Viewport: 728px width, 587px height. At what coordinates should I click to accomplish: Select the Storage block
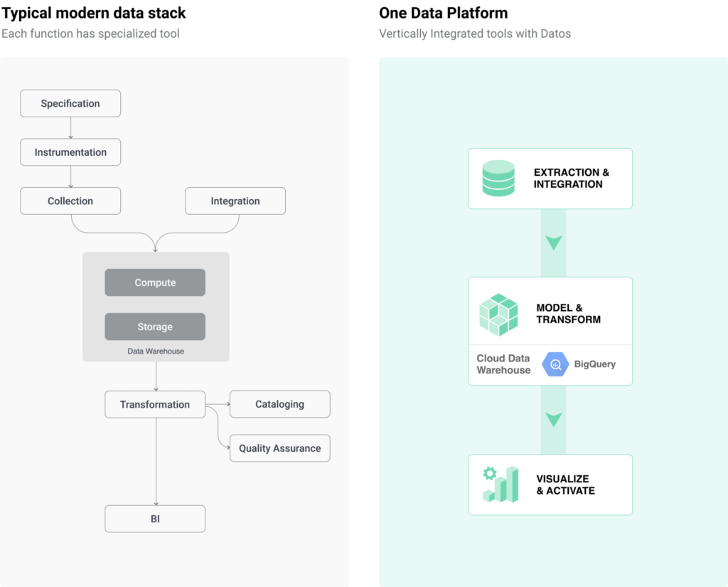click(x=155, y=327)
